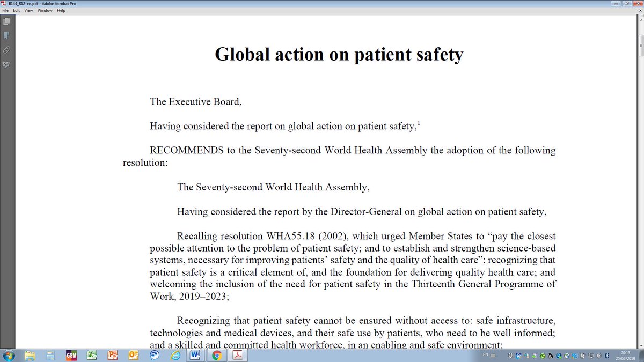Click the EN language indicator
This screenshot has width=644, height=362.
(486, 354)
